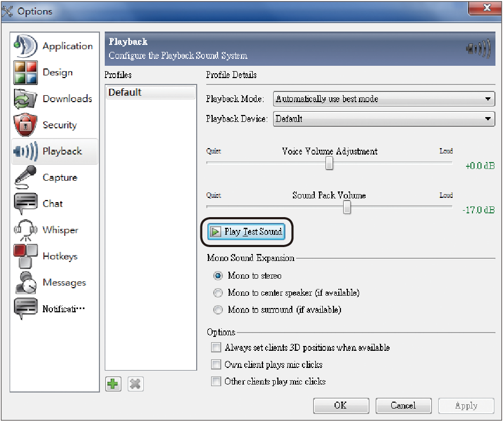The width and height of the screenshot is (504, 423).
Task: Click the Hotkeys keys icon
Action: [x=26, y=256]
